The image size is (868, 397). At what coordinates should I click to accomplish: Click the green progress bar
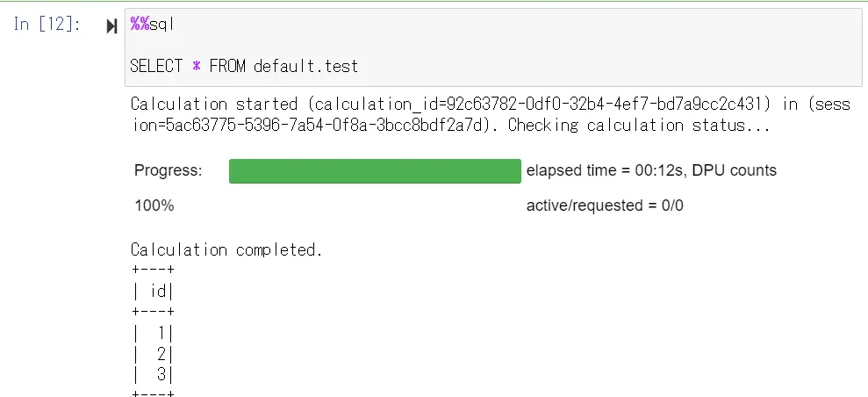(x=375, y=171)
